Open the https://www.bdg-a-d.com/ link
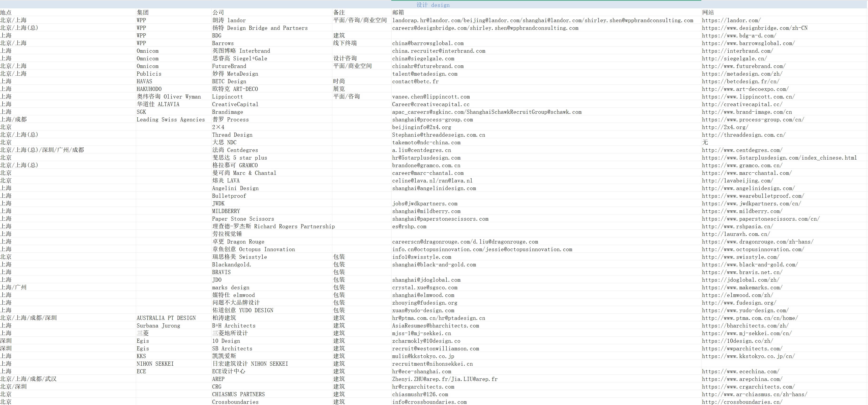868x405 pixels. tap(739, 36)
